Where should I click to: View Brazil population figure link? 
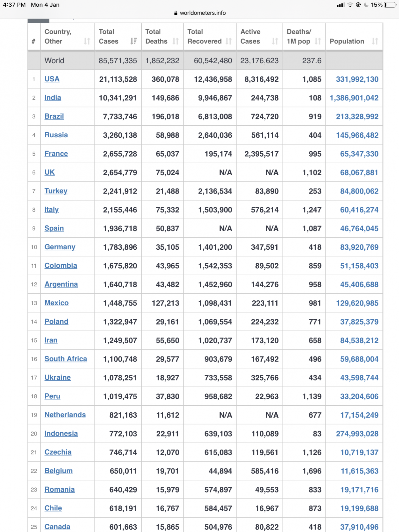tap(357, 117)
